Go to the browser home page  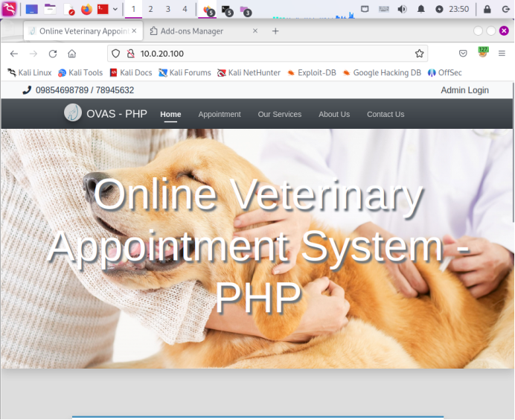pos(72,54)
